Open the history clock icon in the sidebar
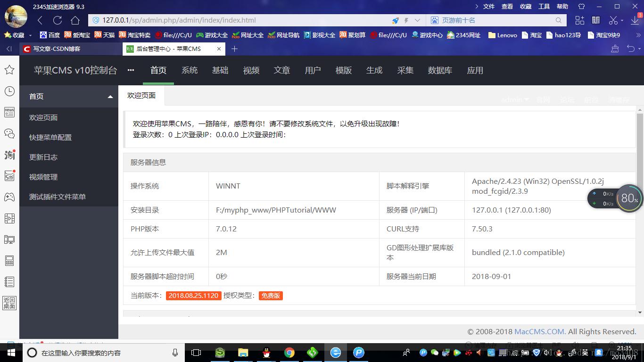 pos(9,91)
